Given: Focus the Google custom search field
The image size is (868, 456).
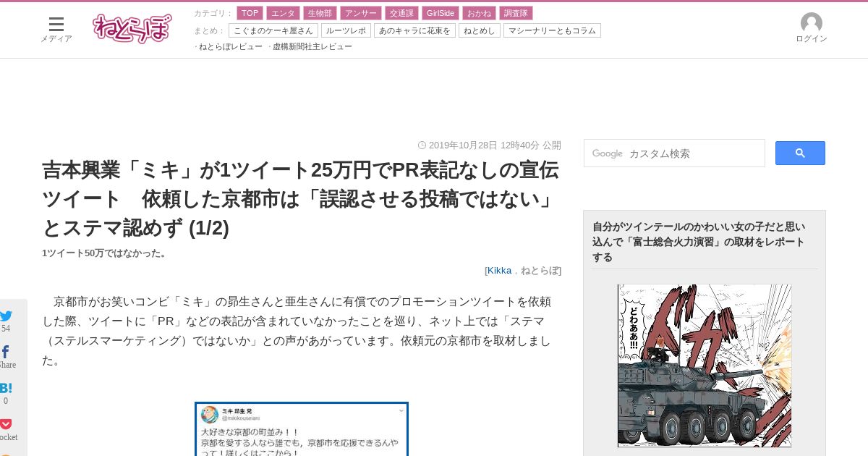Looking at the screenshot, I should point(674,153).
